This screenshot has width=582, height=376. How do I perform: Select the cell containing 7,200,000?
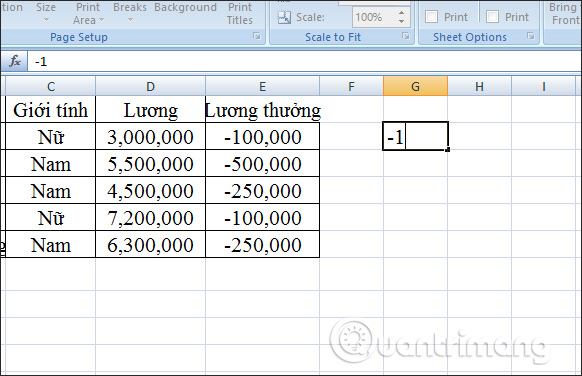[150, 218]
